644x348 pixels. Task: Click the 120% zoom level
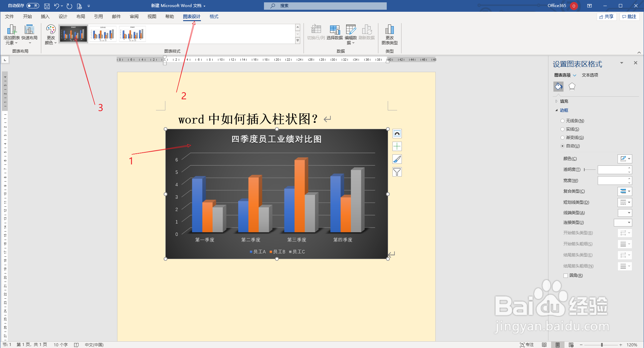pyautogui.click(x=632, y=345)
